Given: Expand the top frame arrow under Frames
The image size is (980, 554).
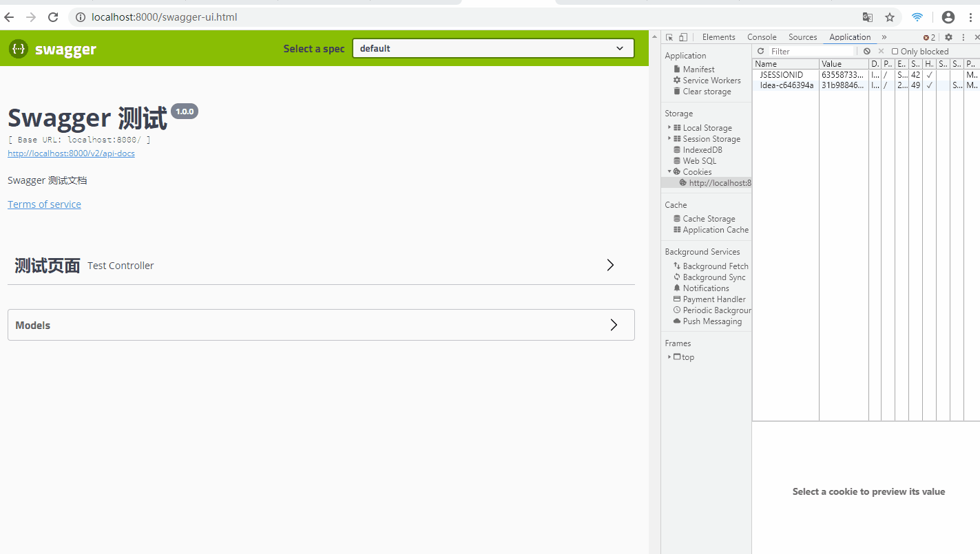Looking at the screenshot, I should pyautogui.click(x=669, y=356).
